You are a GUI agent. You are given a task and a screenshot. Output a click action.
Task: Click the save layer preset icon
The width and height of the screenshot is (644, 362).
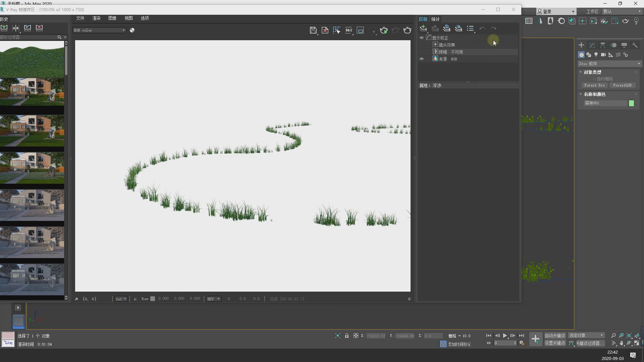pos(447,28)
